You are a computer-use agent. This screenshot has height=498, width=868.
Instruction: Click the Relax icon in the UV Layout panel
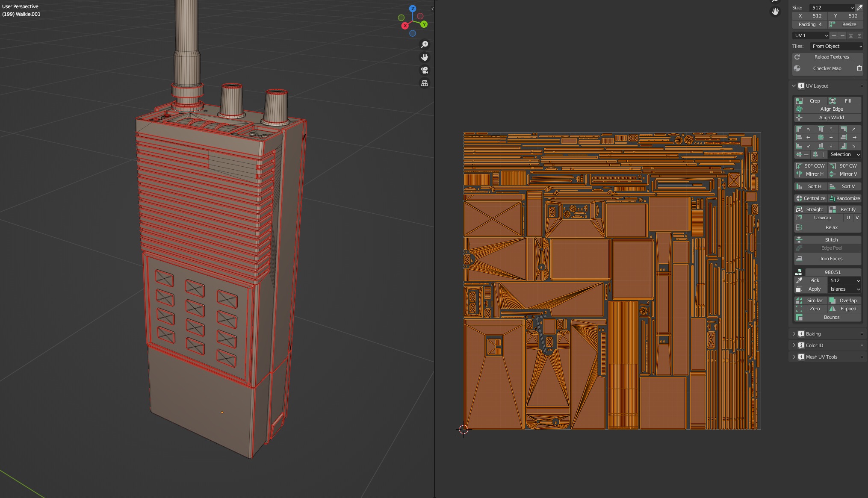(x=799, y=227)
